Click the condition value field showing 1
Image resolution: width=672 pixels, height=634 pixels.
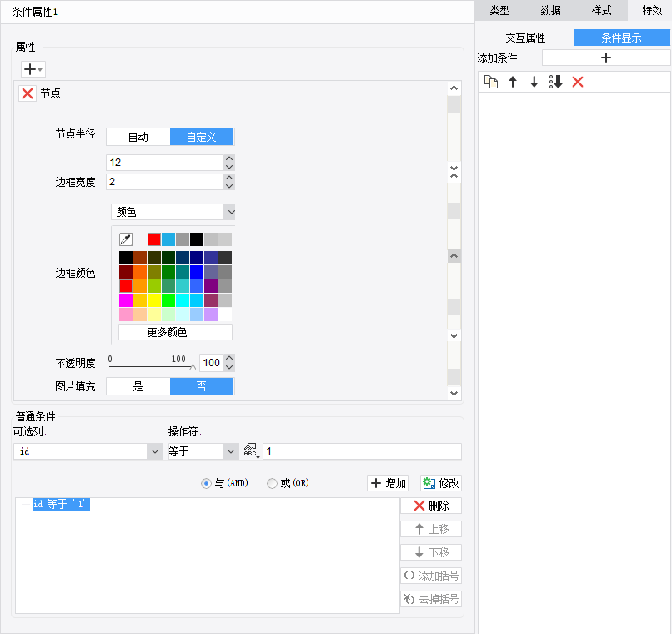362,451
